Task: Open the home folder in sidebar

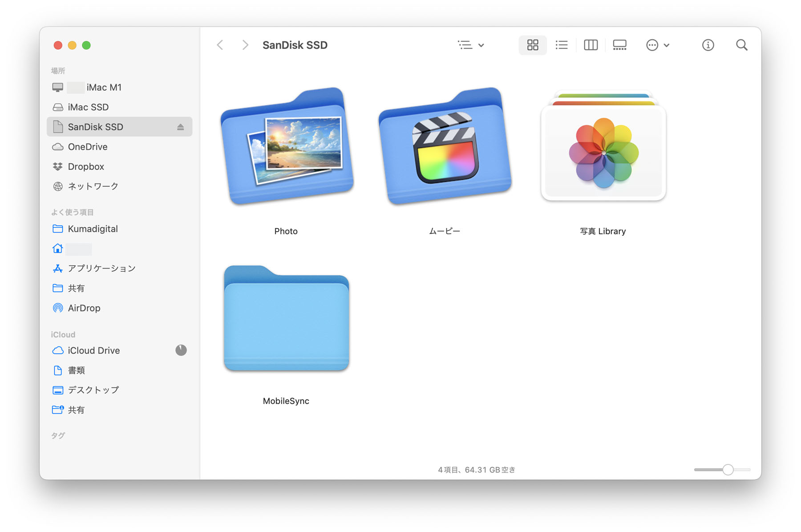Action: 58,248
